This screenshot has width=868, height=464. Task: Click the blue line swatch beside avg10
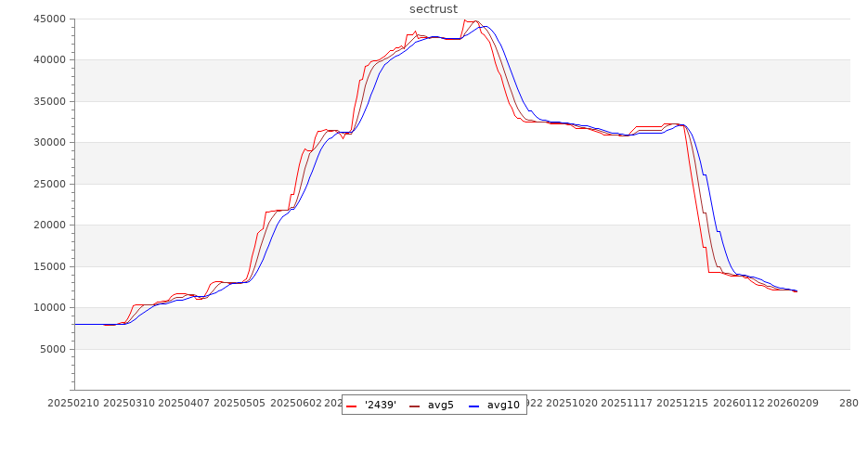coord(473,406)
